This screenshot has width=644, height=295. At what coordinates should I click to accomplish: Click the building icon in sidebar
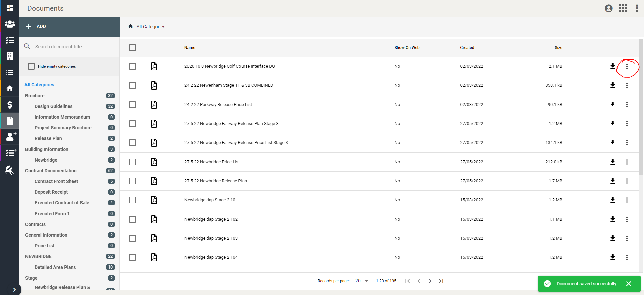click(10, 56)
